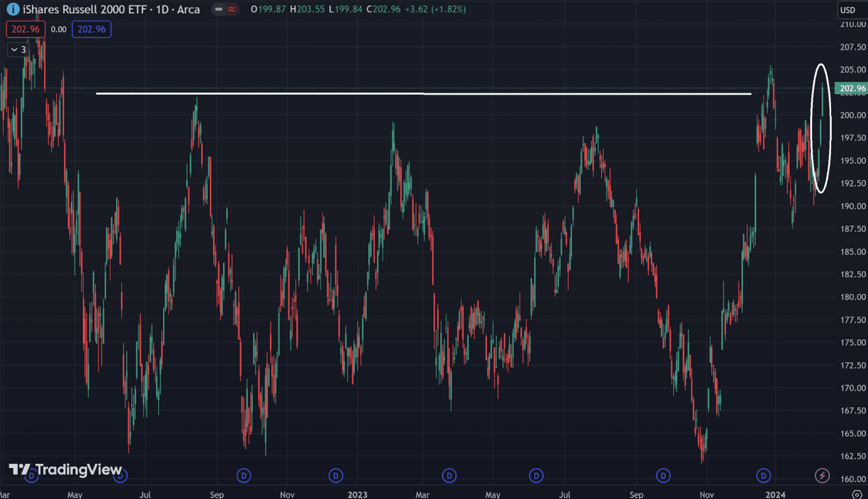
Task: Click the dividend D marker near Dec 2022
Action: click(x=335, y=475)
